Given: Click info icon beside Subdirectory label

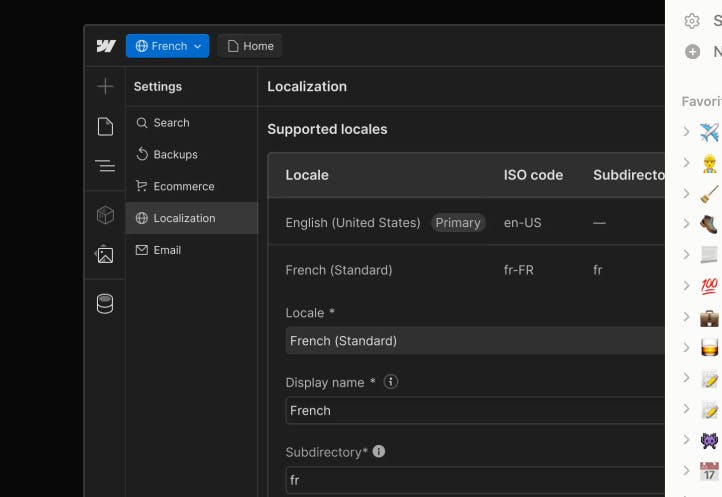Looking at the screenshot, I should tap(379, 452).
